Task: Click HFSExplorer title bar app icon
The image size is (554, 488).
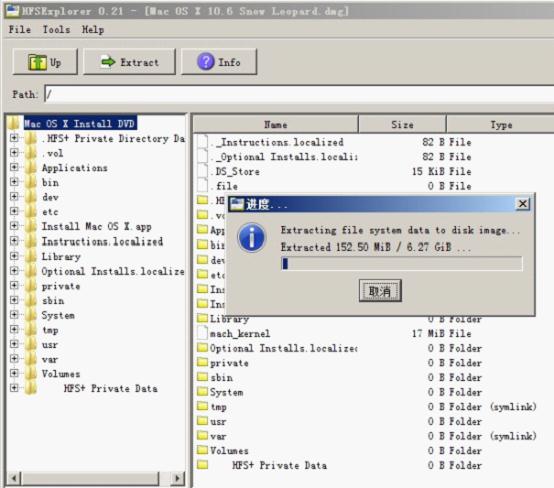Action: (x=12, y=10)
